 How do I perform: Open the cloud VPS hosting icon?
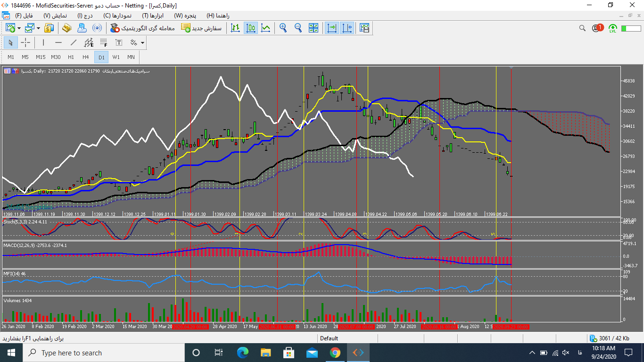tap(82, 28)
